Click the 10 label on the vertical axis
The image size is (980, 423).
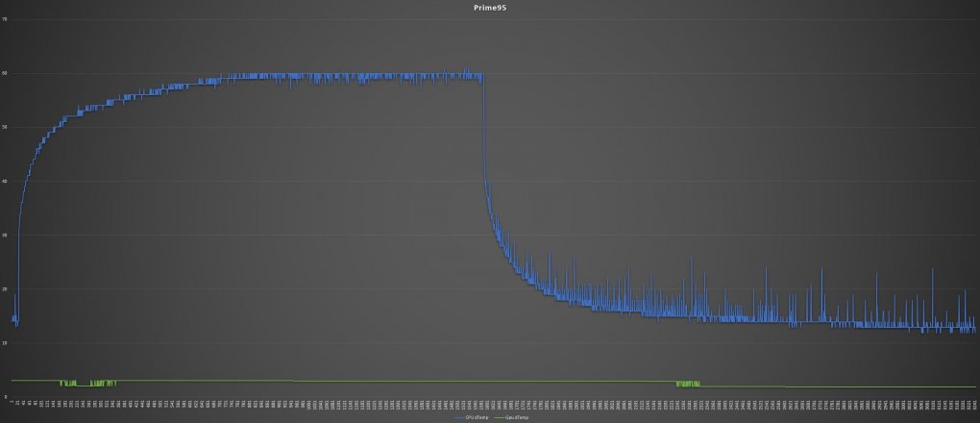(5, 343)
